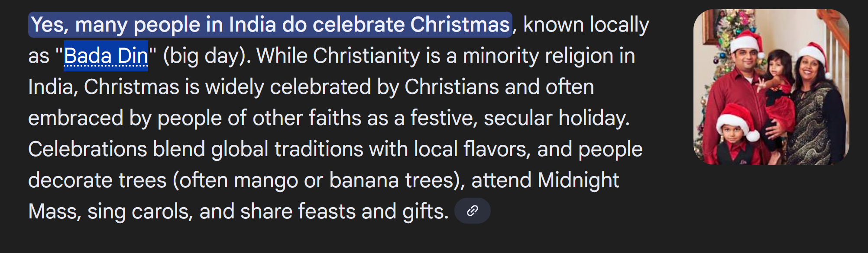
Task: Click the word "gifts"
Action: (425, 211)
